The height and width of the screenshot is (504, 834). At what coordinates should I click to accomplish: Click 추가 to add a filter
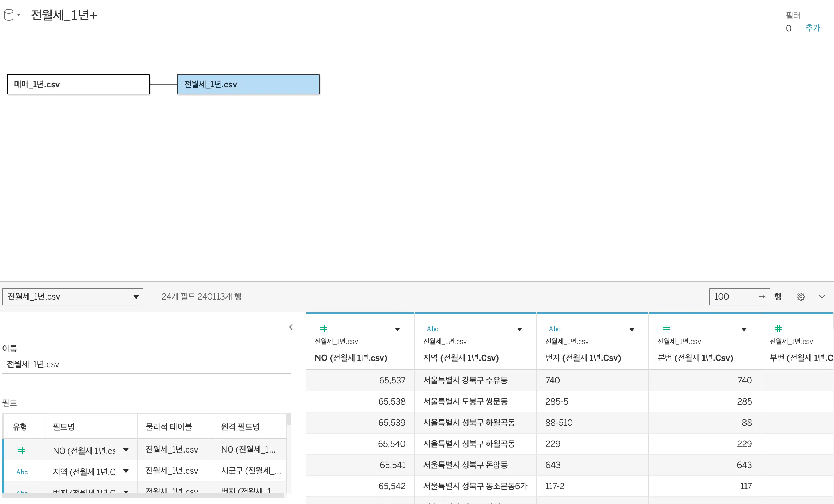(x=813, y=28)
